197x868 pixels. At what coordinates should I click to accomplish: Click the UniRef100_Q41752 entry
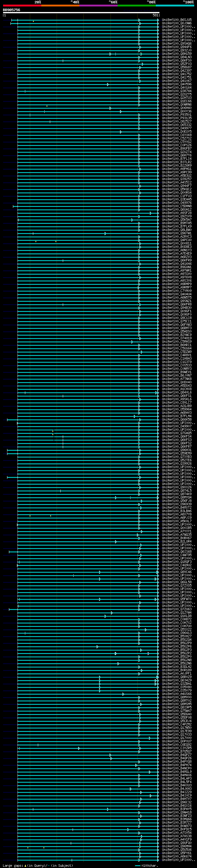pyautogui.click(x=177, y=74)
